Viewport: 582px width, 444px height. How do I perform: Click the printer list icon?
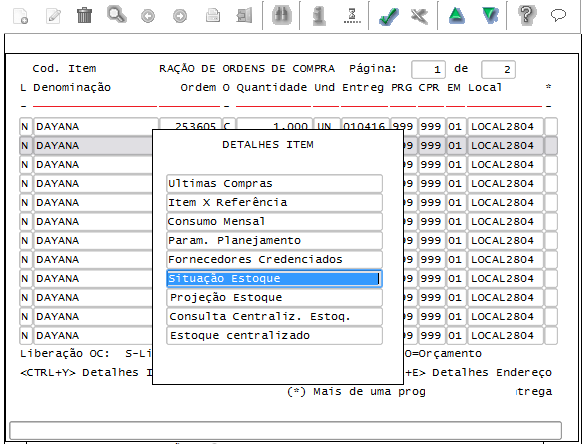(x=213, y=16)
